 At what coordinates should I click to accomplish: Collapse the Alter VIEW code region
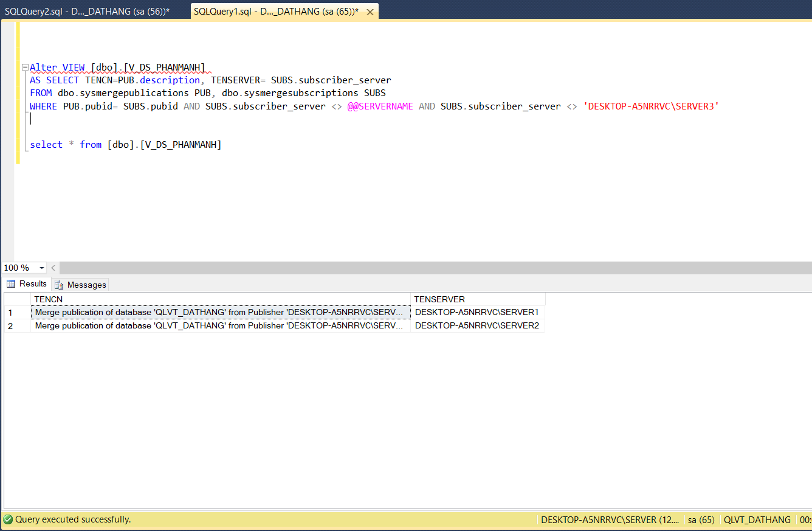(x=24, y=67)
